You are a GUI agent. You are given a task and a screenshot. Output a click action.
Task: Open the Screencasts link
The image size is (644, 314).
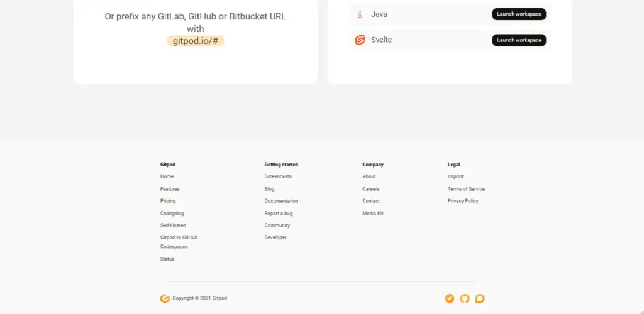coord(278,176)
